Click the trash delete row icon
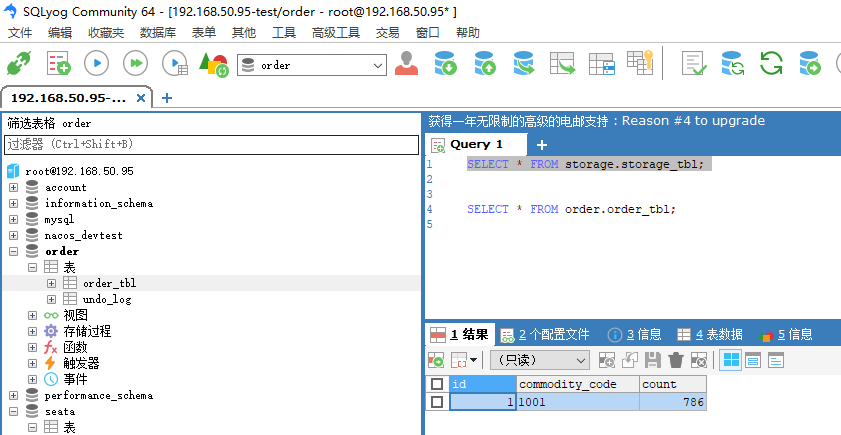Viewport: 841px width, 435px height. pyautogui.click(x=675, y=360)
